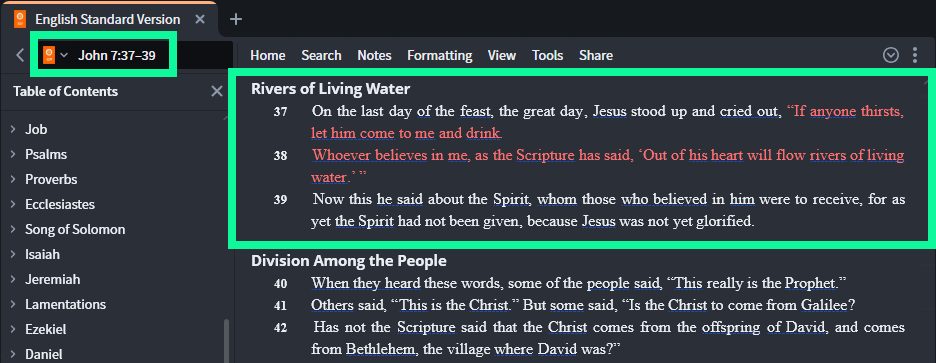Open the Tools menu
The width and height of the screenshot is (936, 363).
tap(547, 56)
